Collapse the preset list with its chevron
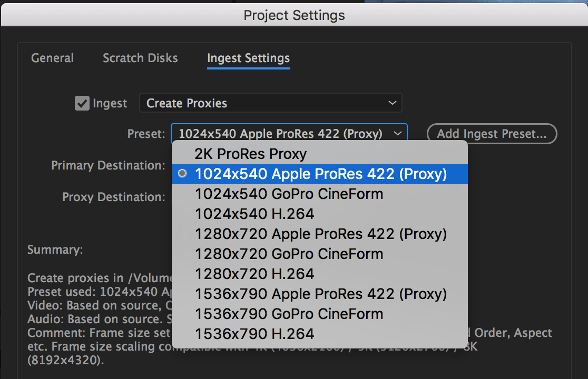588x379 pixels. [x=398, y=133]
